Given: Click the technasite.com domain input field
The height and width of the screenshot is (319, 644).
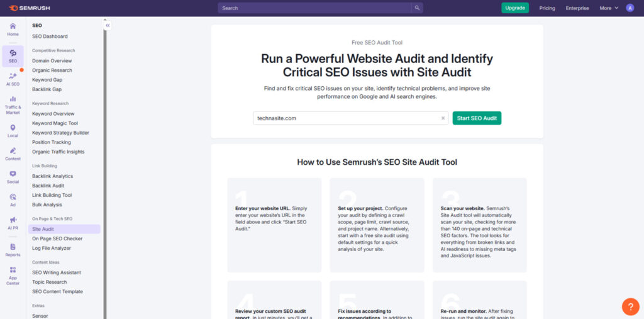Looking at the screenshot, I should click(x=346, y=118).
